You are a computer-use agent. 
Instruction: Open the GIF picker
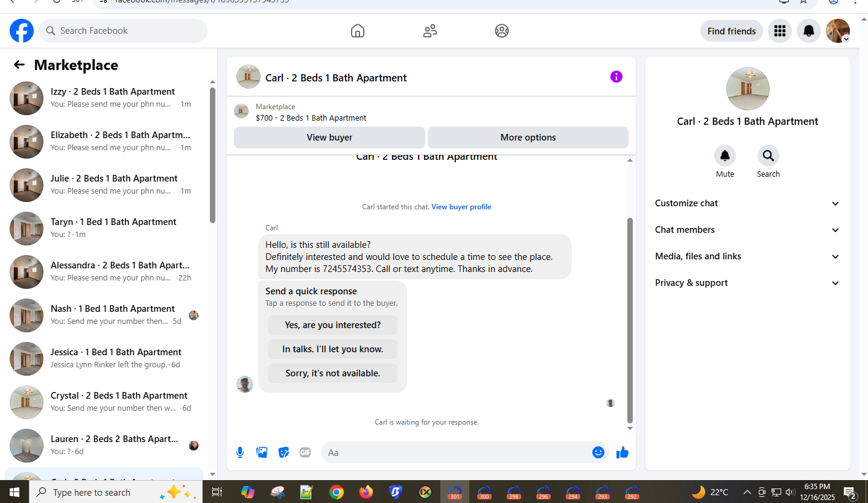click(x=305, y=452)
